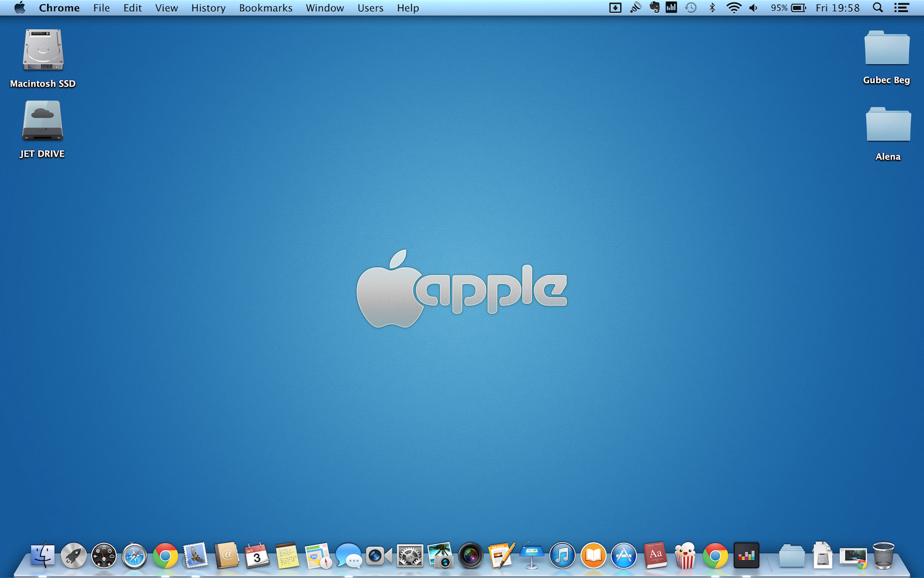924x578 pixels.
Task: Open Keynote podium icon in Dock
Action: click(532, 556)
